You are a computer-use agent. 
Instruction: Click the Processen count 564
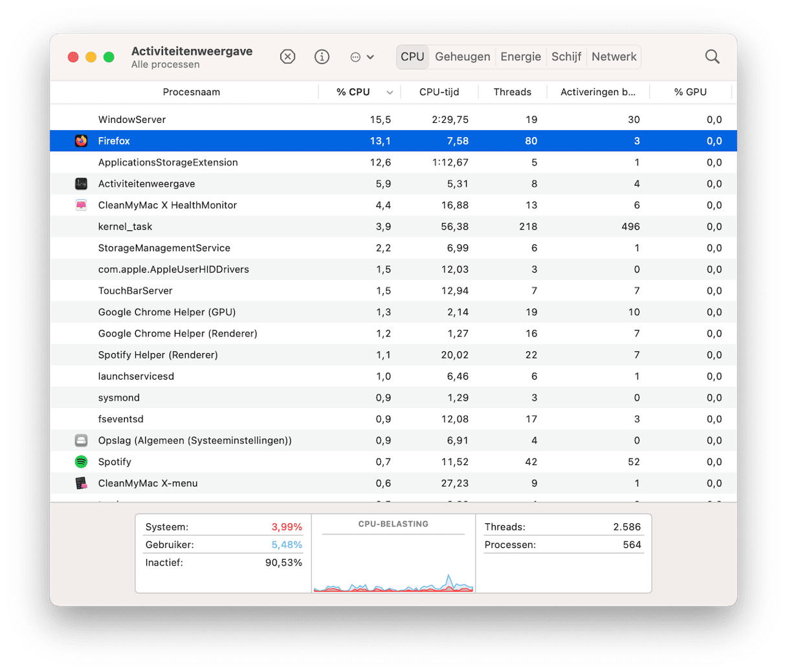(632, 545)
